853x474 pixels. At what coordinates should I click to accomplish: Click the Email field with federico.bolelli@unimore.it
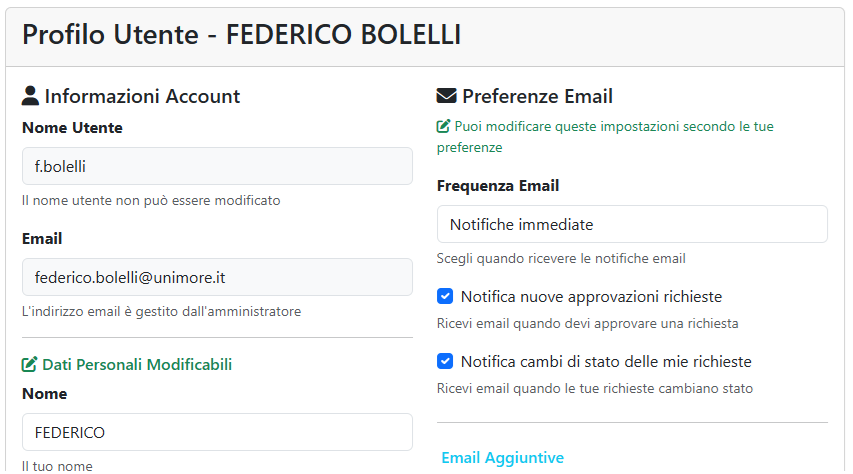tap(217, 277)
